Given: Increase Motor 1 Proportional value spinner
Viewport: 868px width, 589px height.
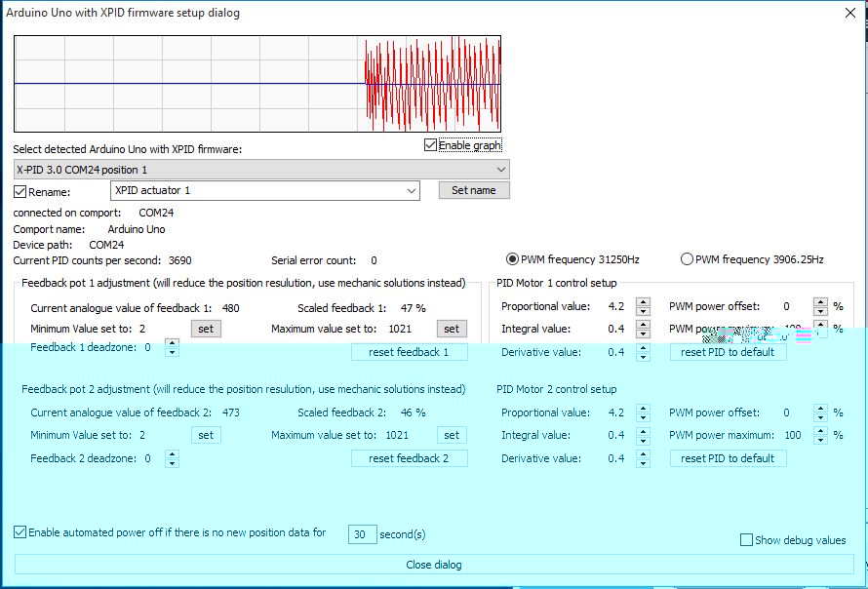Looking at the screenshot, I should pos(643,301).
